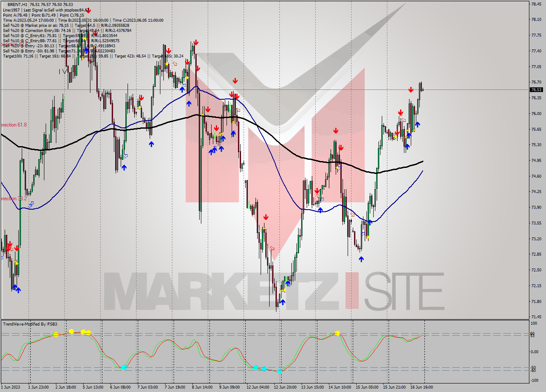Click the blue buy arrow under the 6 Jun 08:00 low
The height and width of the screenshot is (392, 546).
[x=124, y=167]
